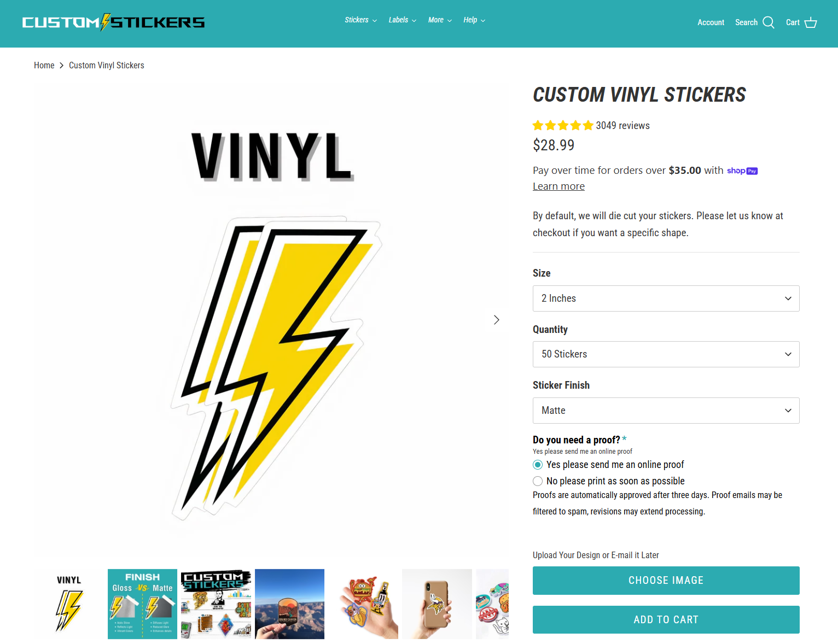Open the Size dropdown
This screenshot has height=644, width=838.
(x=666, y=298)
